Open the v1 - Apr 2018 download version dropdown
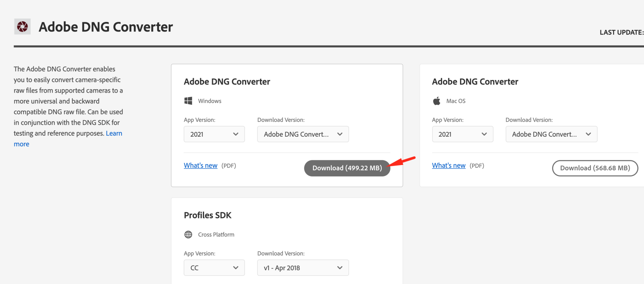This screenshot has width=644, height=284. click(303, 268)
